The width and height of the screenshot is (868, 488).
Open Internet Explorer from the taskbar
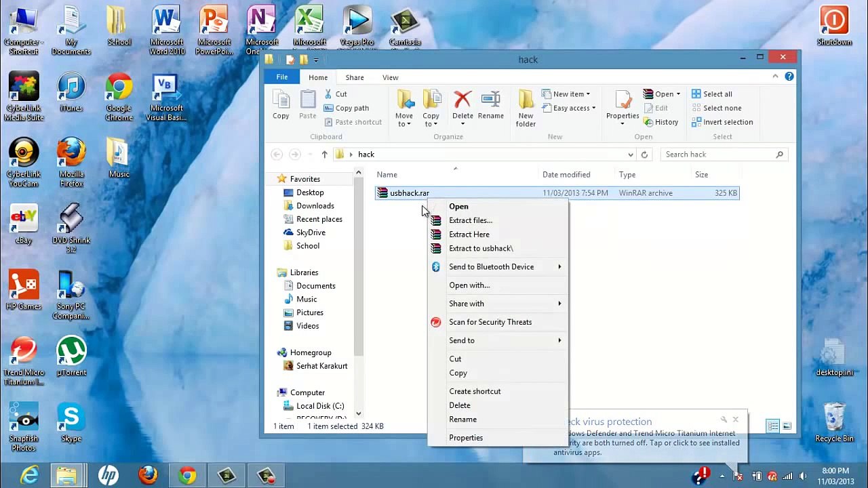[x=29, y=476]
